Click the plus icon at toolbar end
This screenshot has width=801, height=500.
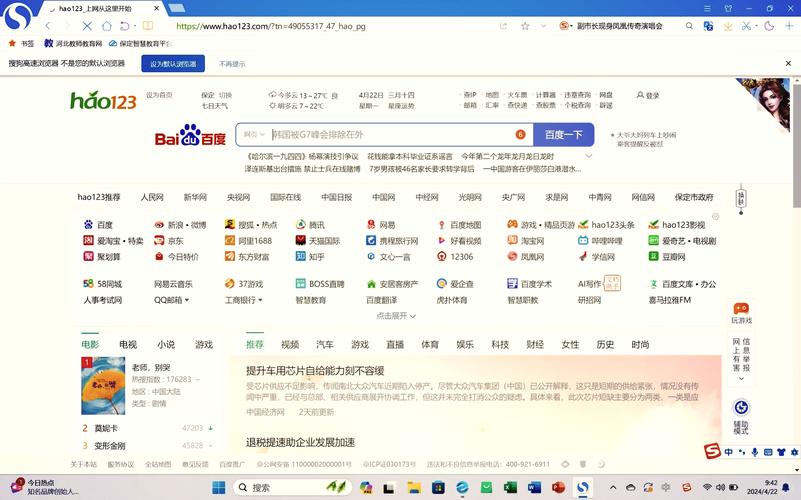pyautogui.click(x=789, y=26)
